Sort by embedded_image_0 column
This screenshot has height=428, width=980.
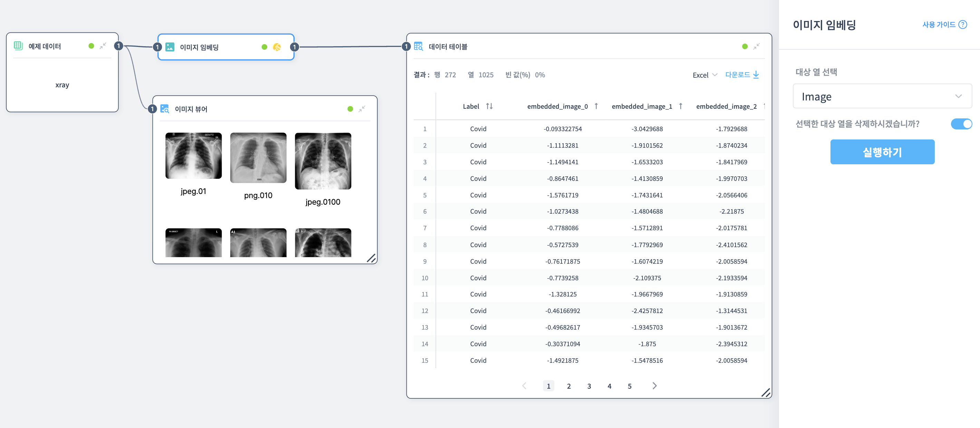(596, 106)
